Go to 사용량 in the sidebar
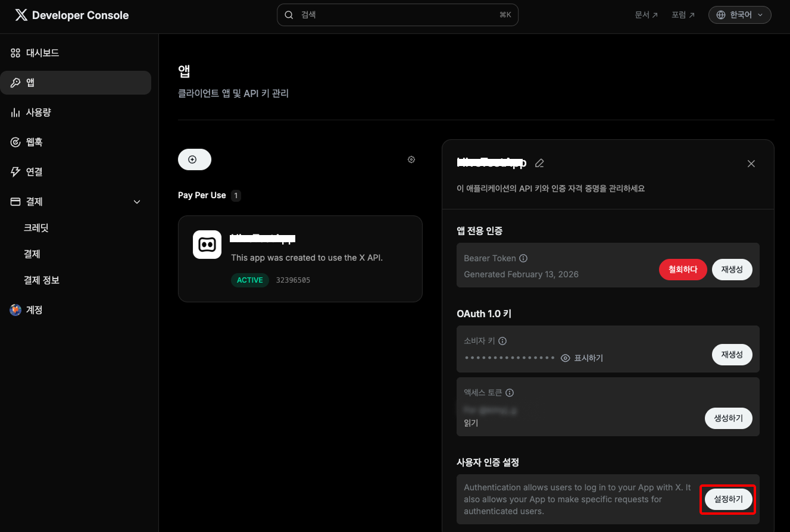This screenshot has height=532, width=790. [x=38, y=112]
